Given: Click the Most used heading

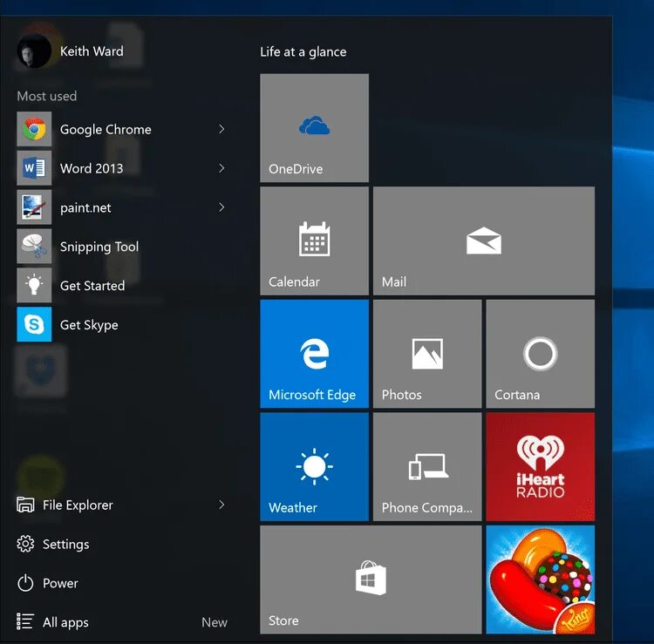Looking at the screenshot, I should pyautogui.click(x=47, y=96).
